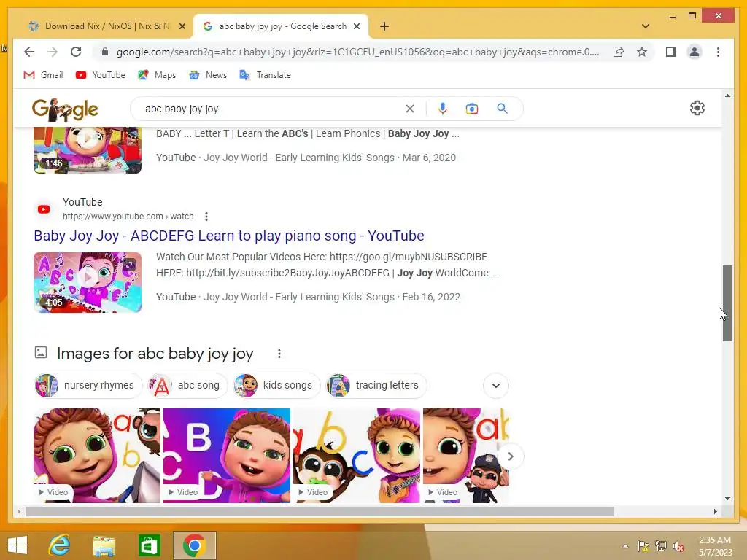Viewport: 747px width, 560px height.
Task: Open YouTube bookmark
Action: pyautogui.click(x=101, y=75)
